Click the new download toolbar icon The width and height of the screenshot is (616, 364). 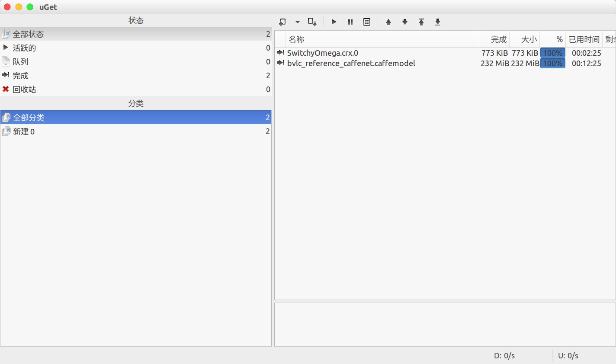click(x=282, y=22)
